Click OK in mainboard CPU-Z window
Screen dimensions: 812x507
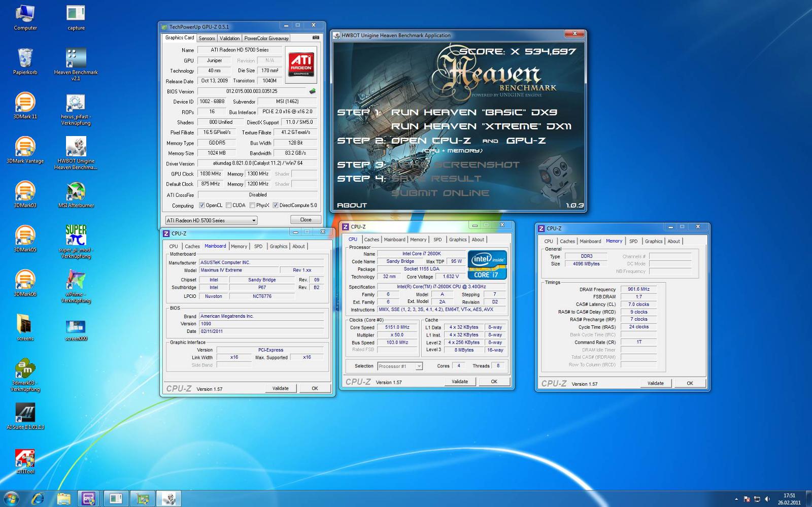315,388
